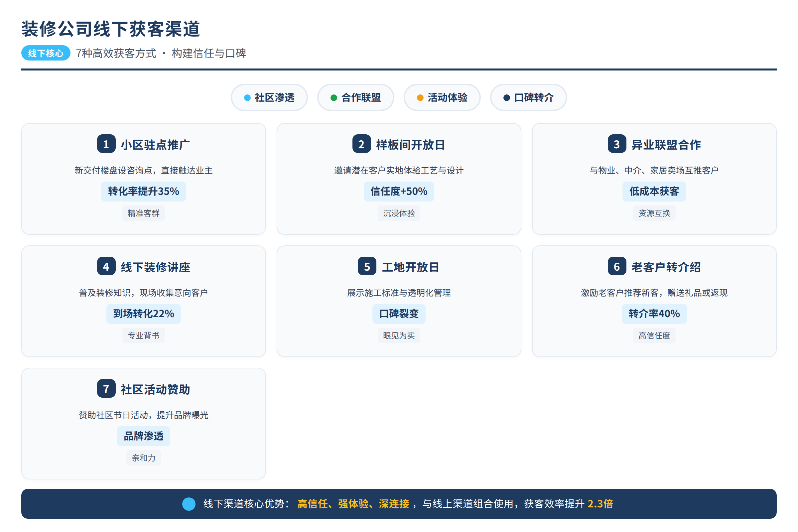Screen dimensions: 798x532
Task: Select the 合作联盟 legend pill
Action: click(355, 98)
